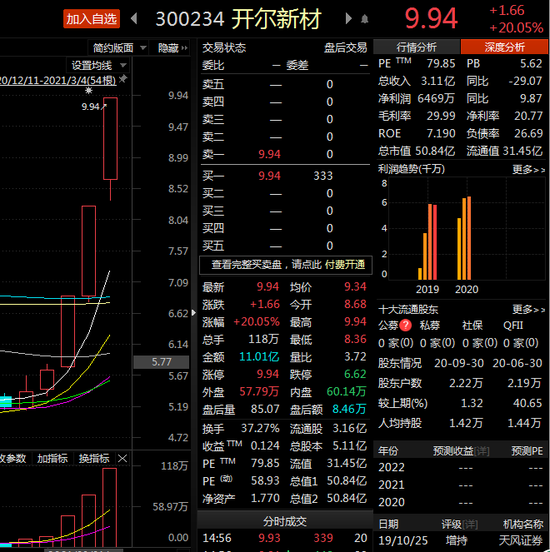Open 简约版面 layout dropdown

pos(119,48)
